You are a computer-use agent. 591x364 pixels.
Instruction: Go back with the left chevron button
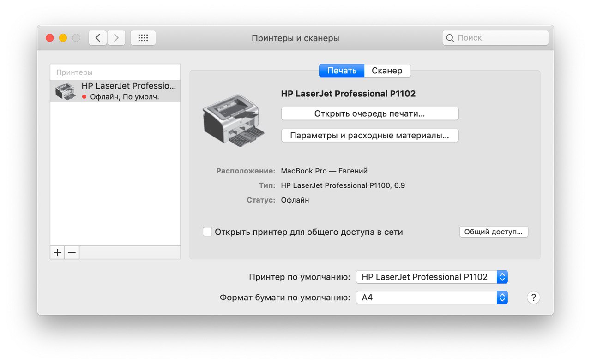coord(98,38)
